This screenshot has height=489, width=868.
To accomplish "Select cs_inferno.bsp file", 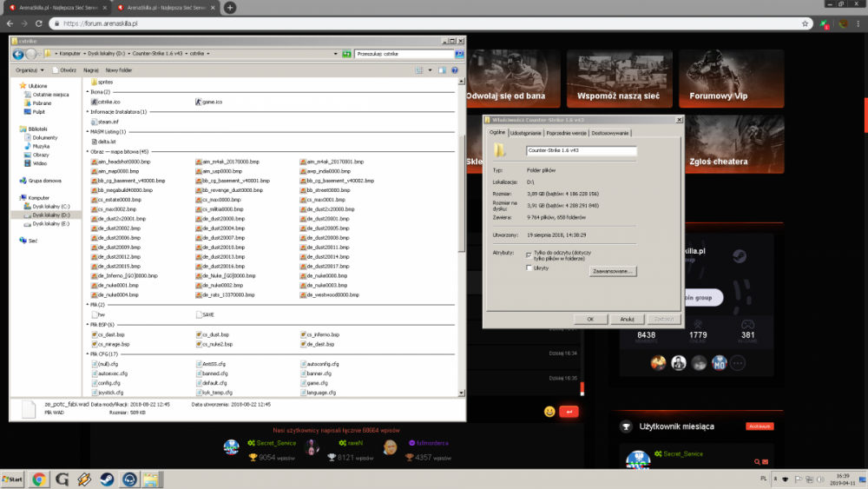I will pos(320,335).
